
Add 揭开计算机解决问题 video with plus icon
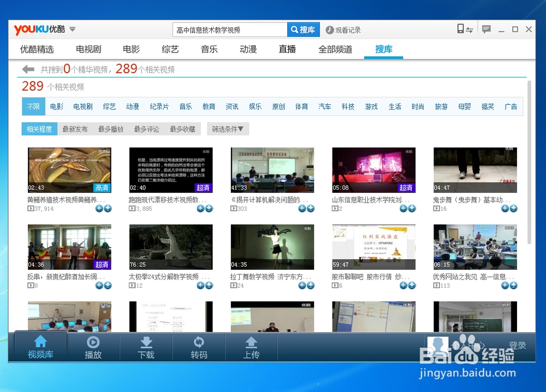click(x=302, y=209)
